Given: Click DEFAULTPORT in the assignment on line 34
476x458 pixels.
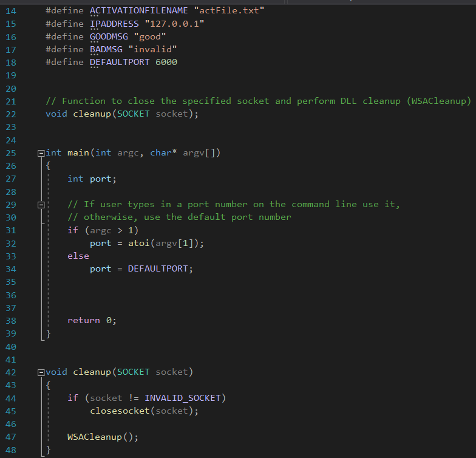Looking at the screenshot, I should [x=158, y=268].
